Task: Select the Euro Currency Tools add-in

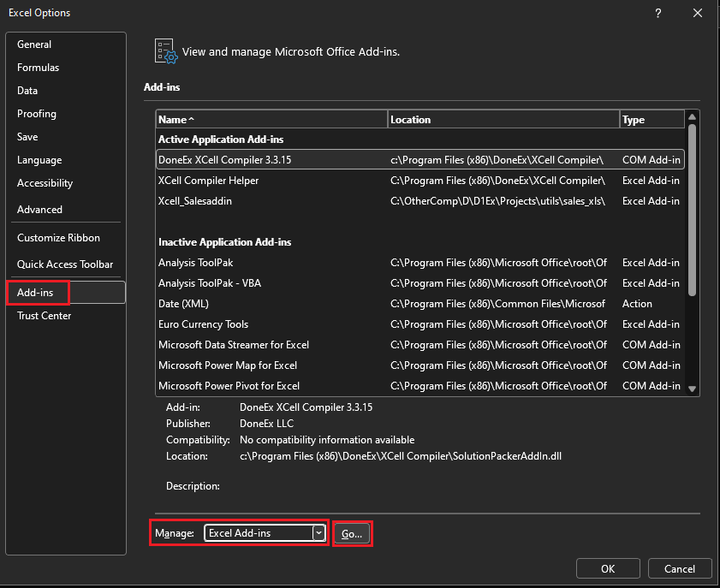Action: pos(420,324)
